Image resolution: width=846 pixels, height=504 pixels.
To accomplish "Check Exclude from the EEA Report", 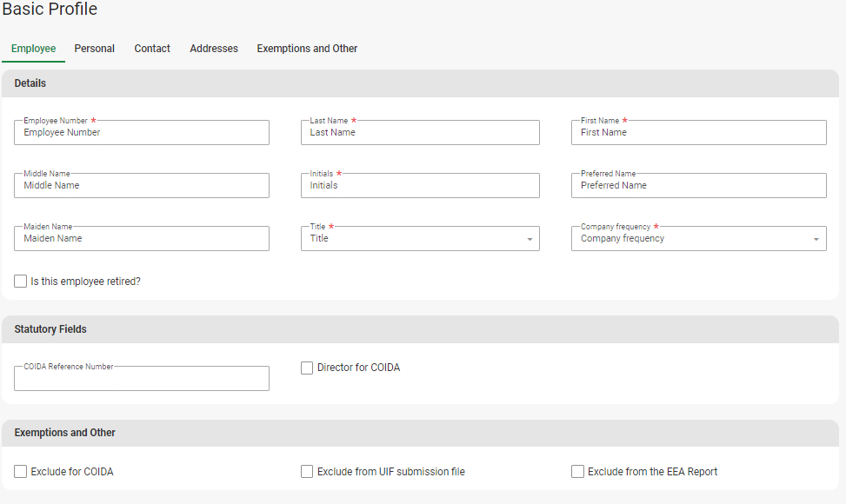I will (x=577, y=472).
